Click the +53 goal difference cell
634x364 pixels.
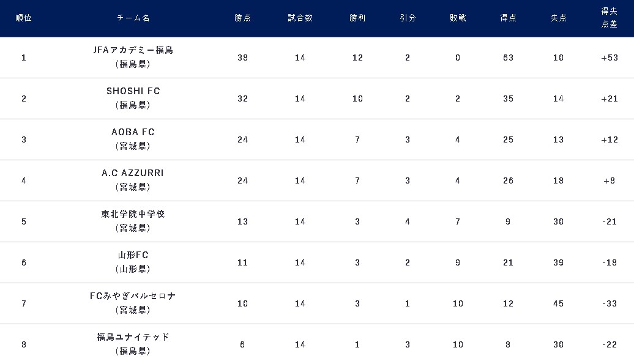pos(610,58)
